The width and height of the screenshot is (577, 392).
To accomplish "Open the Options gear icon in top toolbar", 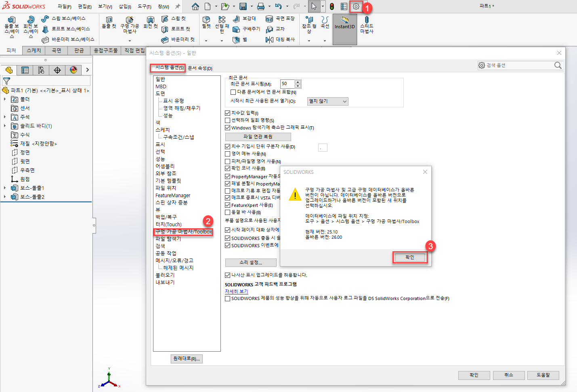I will click(356, 6).
